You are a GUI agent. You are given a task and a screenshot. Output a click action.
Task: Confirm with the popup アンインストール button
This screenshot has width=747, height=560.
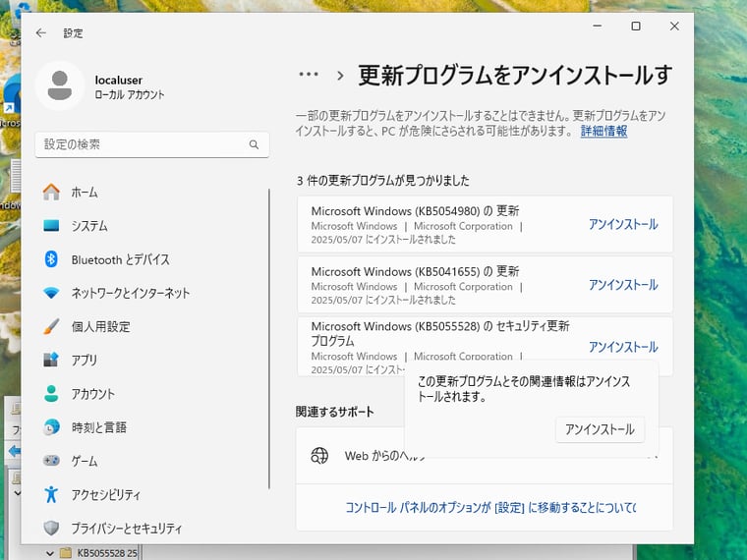click(600, 429)
